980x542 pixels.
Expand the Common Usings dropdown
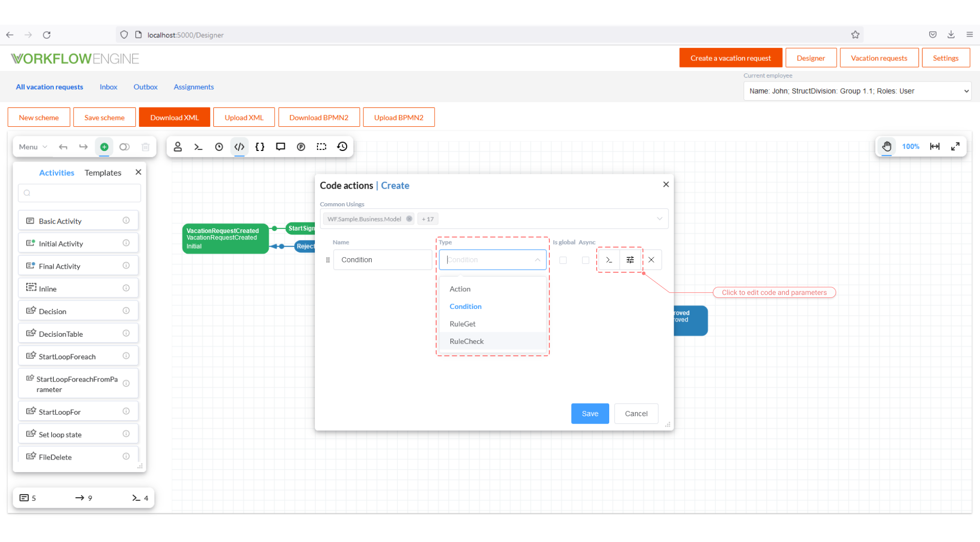coord(660,219)
